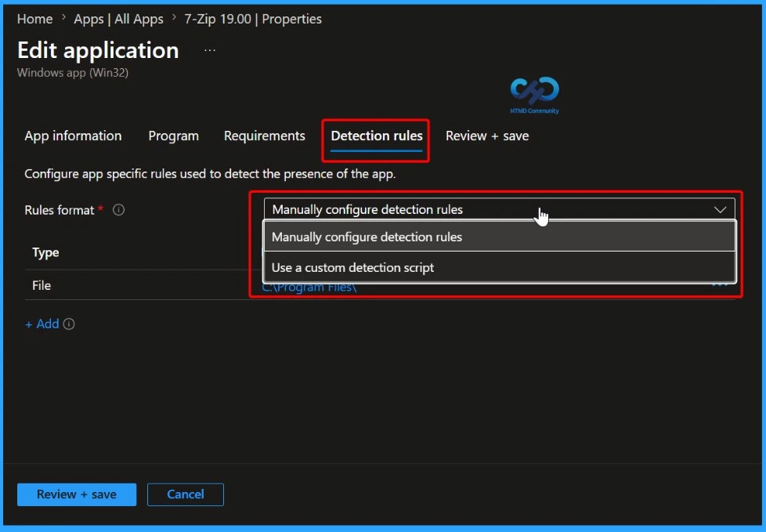Click the blue Review + save button

[77, 494]
